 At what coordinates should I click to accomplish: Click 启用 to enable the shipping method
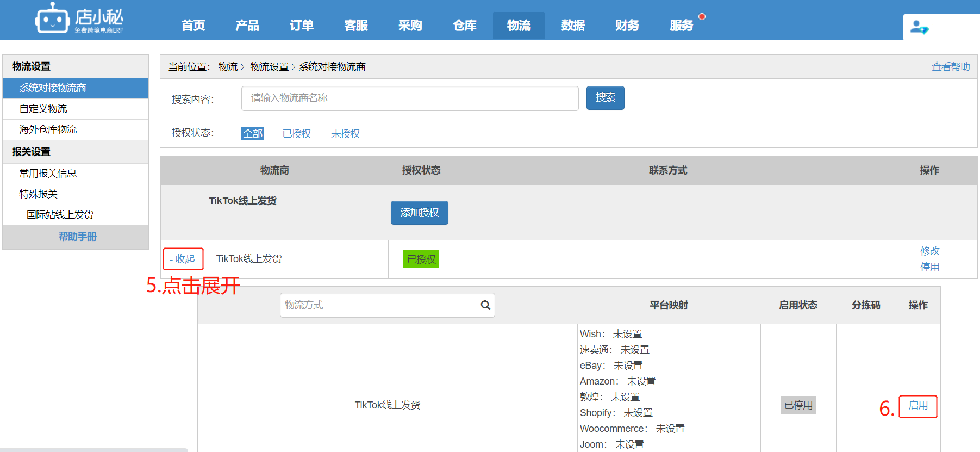click(918, 406)
